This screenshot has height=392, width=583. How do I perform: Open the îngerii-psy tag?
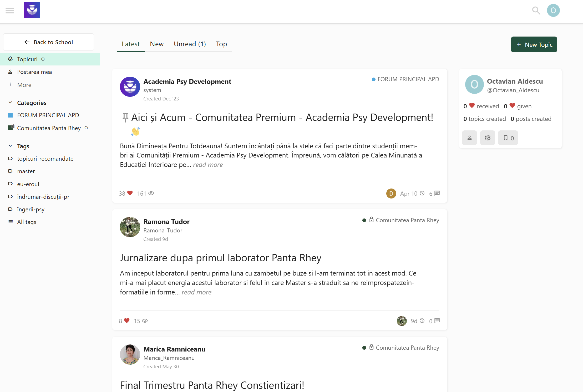click(31, 209)
